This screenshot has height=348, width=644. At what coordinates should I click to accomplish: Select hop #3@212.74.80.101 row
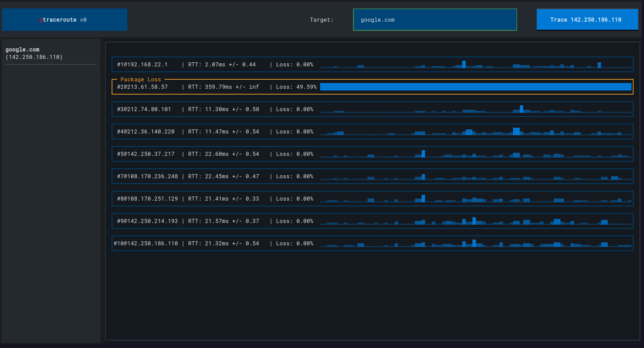click(372, 109)
